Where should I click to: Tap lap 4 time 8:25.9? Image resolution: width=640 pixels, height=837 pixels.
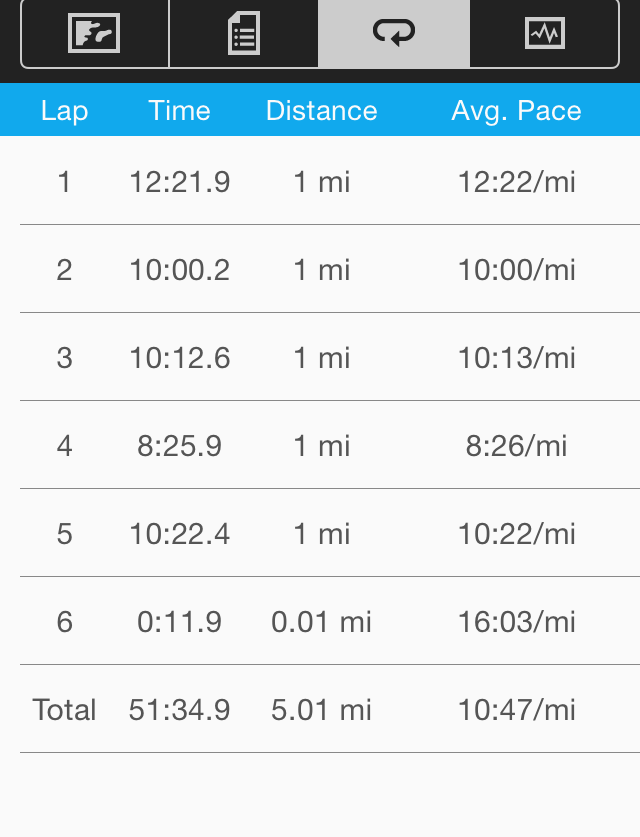coord(179,446)
